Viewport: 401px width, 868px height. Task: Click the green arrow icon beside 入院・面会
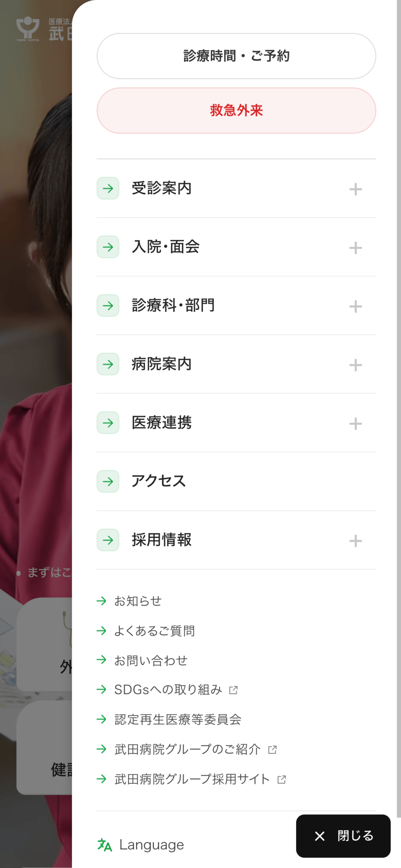[x=108, y=247]
